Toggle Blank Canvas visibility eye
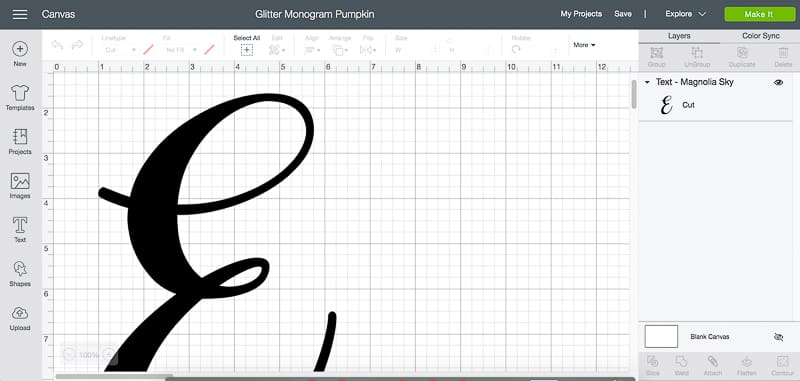The image size is (800, 381). click(x=778, y=337)
